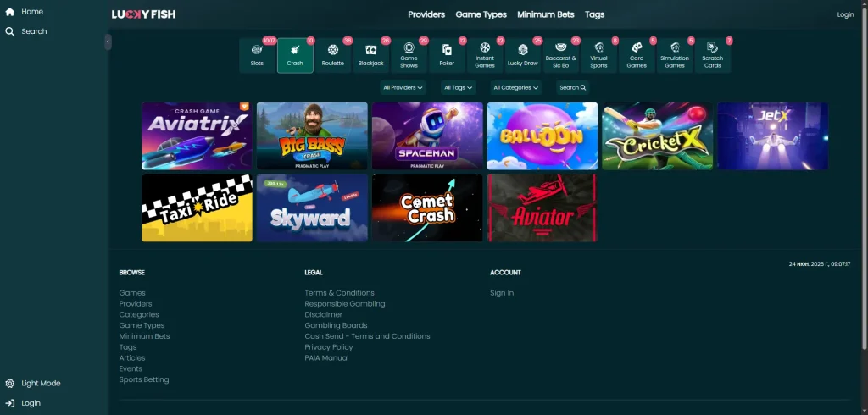Expand the All Providers dropdown
This screenshot has width=868, height=415.
(x=403, y=87)
